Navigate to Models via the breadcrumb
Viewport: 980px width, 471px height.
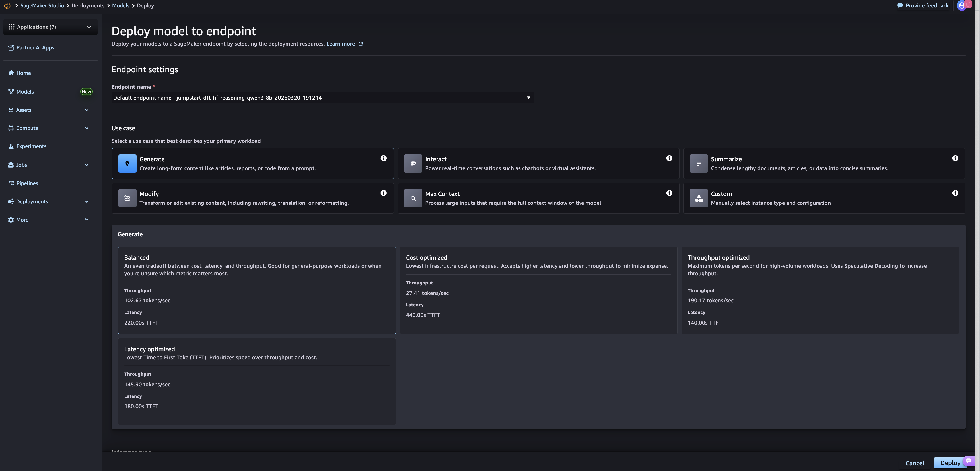(x=121, y=5)
